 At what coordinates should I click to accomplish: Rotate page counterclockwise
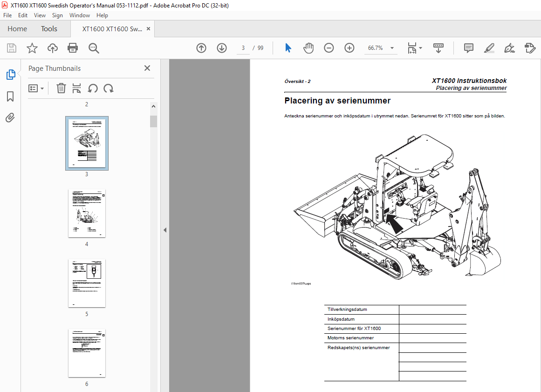92,89
